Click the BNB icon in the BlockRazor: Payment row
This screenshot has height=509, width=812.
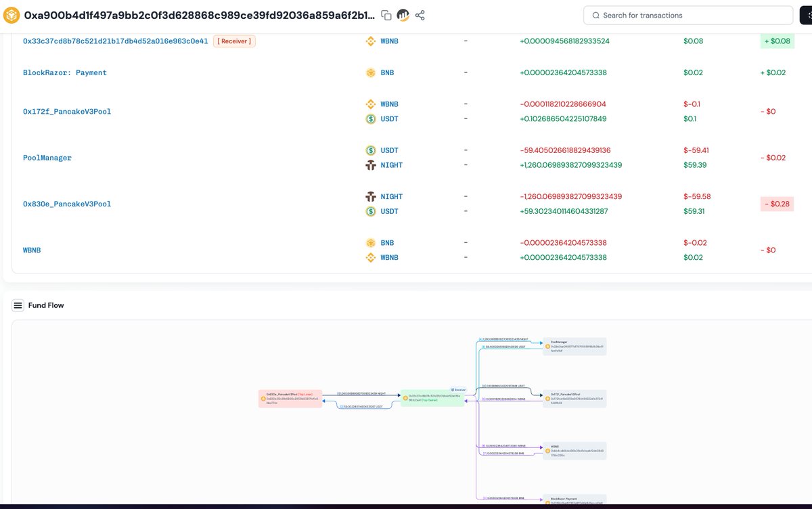tap(371, 72)
